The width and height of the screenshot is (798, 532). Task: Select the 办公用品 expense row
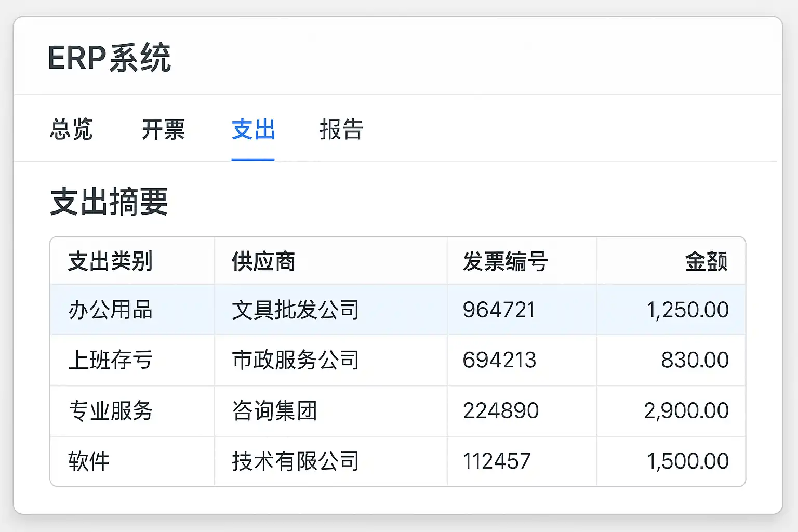pyautogui.click(x=110, y=310)
